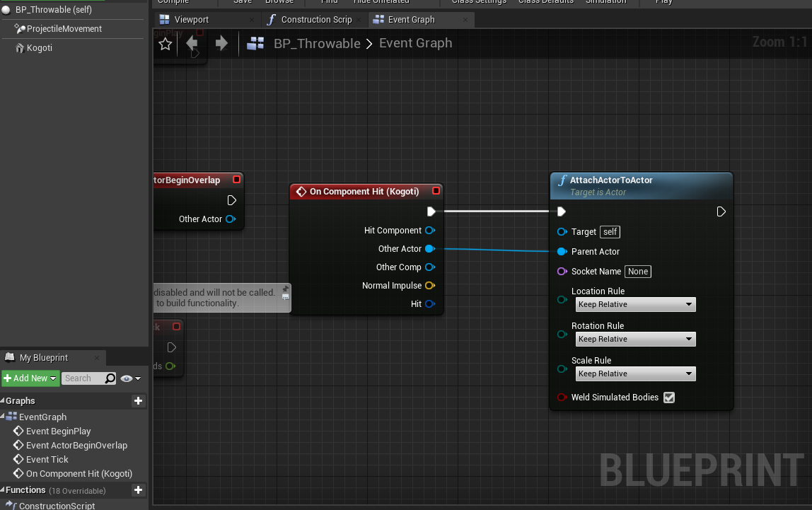812x510 pixels.
Task: Click the Parent Actor input pin
Action: [x=562, y=252]
